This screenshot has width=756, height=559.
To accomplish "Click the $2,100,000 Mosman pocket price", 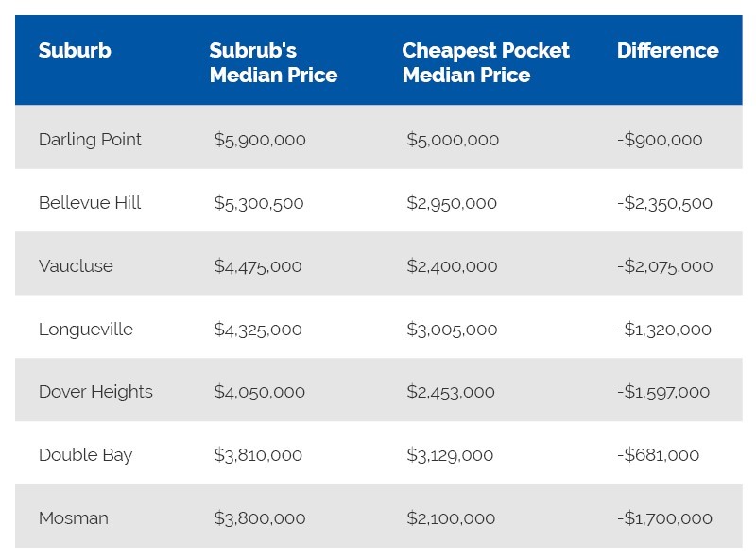I will (451, 518).
